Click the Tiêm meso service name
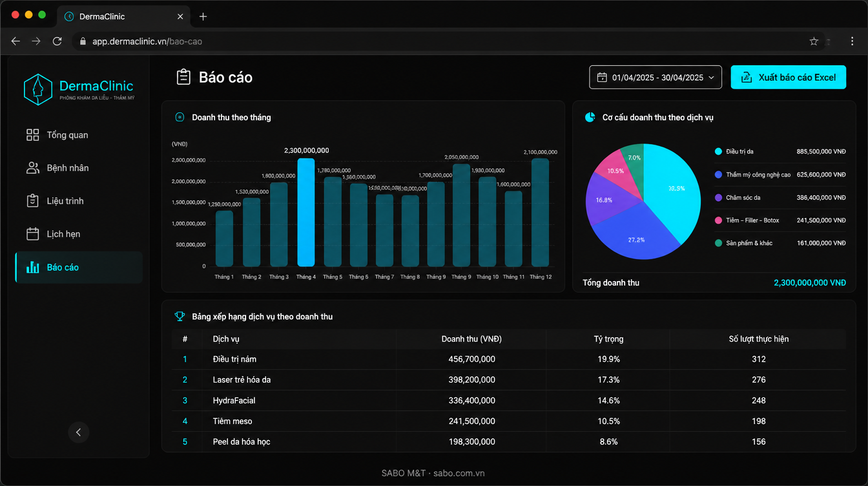Viewport: 868px width, 486px height. click(232, 421)
